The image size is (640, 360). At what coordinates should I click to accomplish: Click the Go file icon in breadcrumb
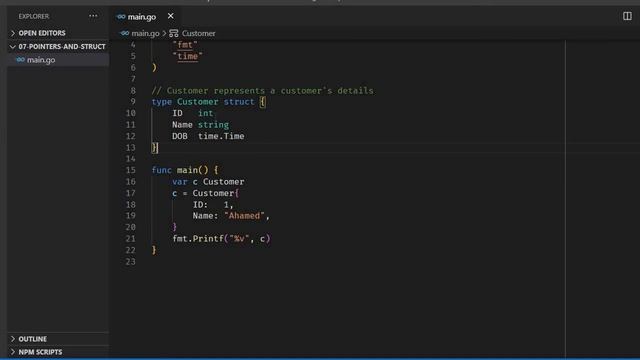[x=125, y=33]
